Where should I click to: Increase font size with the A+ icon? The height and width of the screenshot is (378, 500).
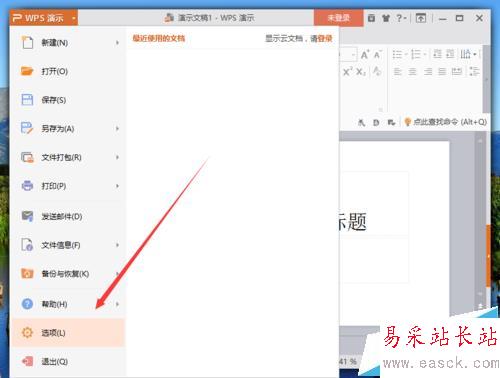(365, 54)
